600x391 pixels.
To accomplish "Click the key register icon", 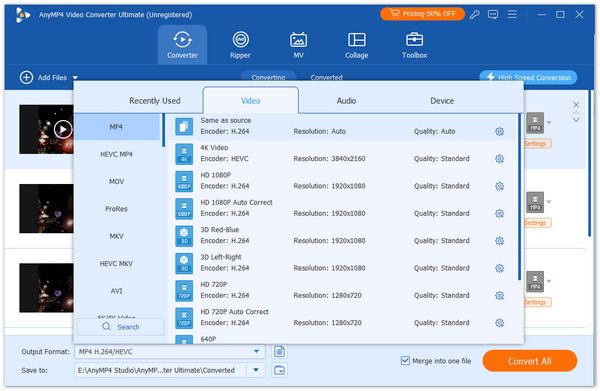I will coord(474,15).
